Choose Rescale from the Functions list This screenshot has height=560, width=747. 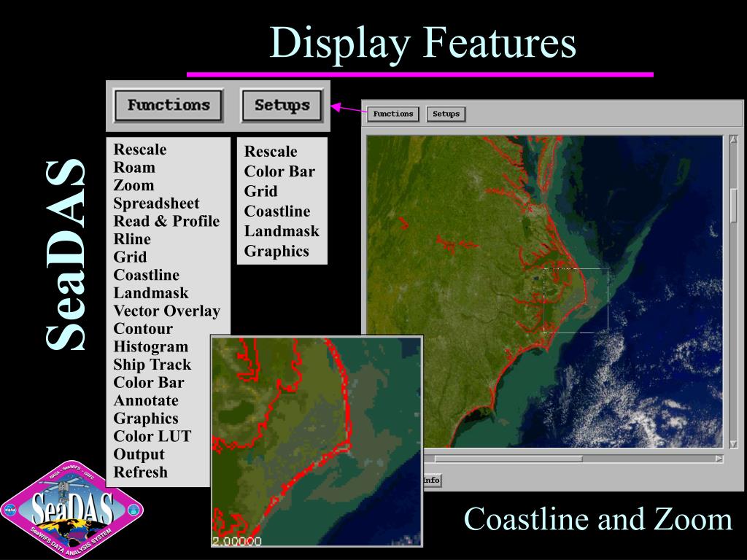[140, 149]
